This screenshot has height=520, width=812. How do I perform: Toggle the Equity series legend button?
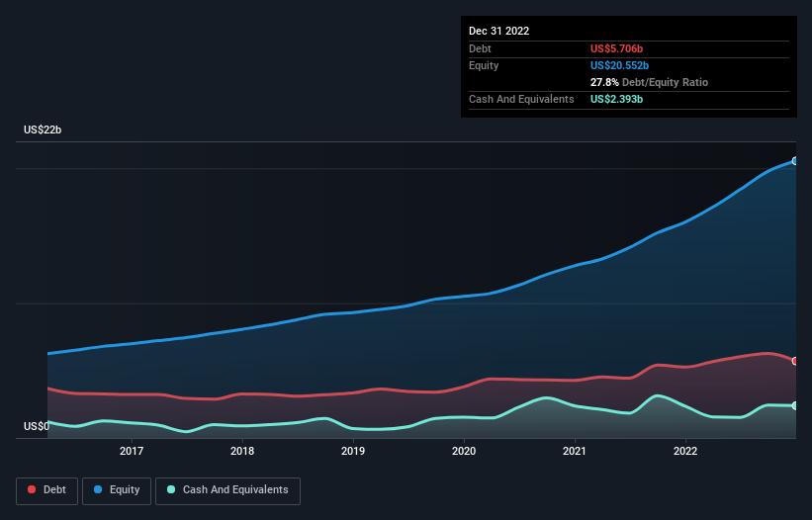coord(117,490)
